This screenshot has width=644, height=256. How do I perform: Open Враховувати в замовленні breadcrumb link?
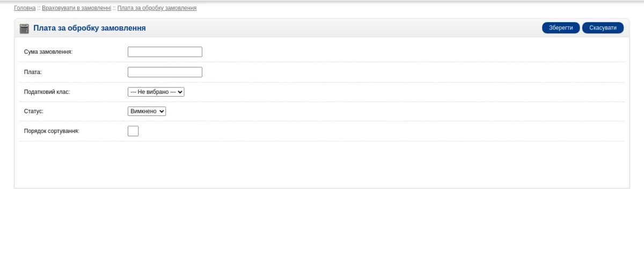(77, 8)
